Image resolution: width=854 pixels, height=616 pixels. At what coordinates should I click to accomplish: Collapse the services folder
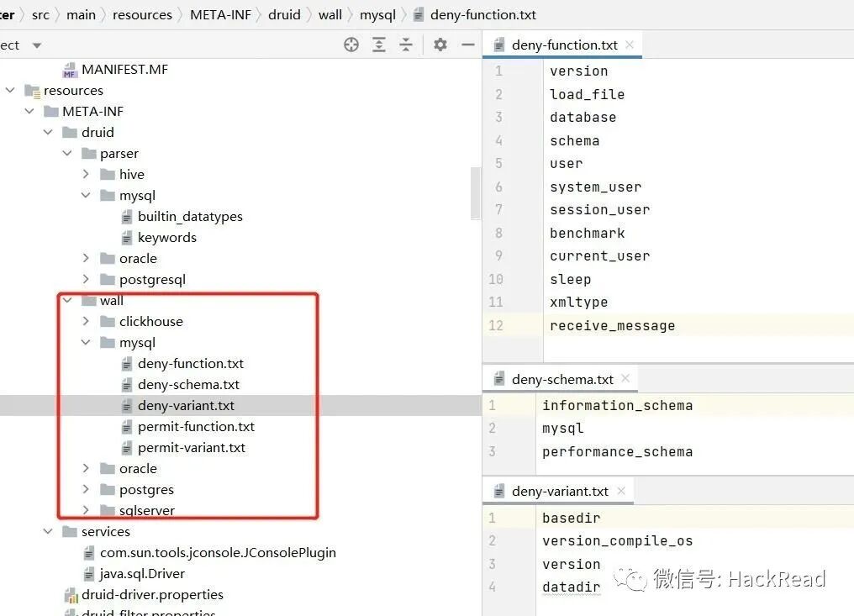click(48, 531)
